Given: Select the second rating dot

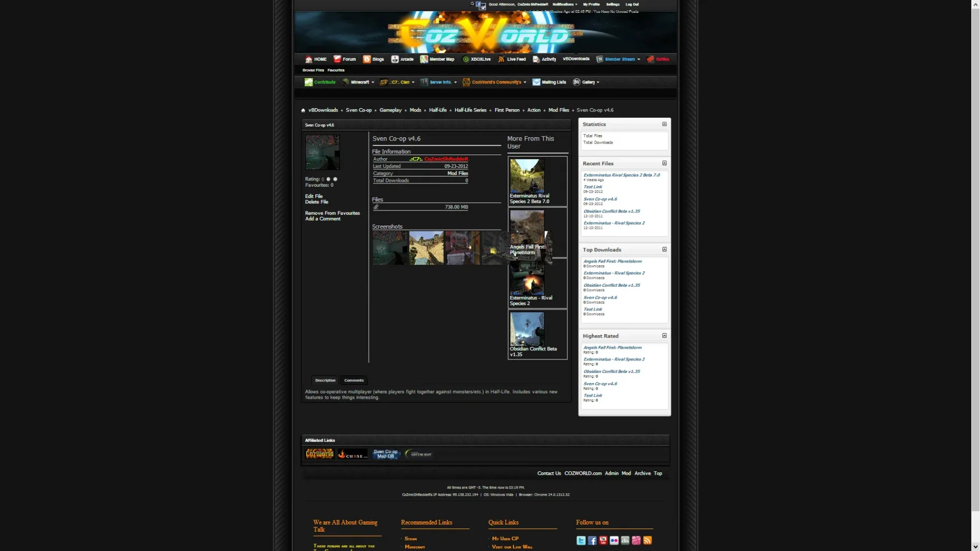Looking at the screenshot, I should point(335,179).
